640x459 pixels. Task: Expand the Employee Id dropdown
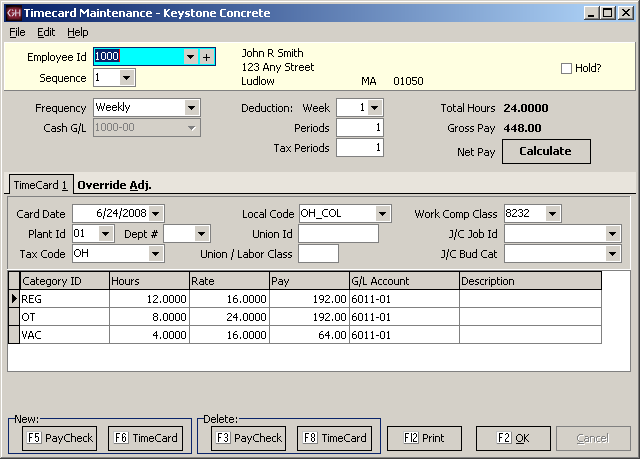click(x=190, y=57)
